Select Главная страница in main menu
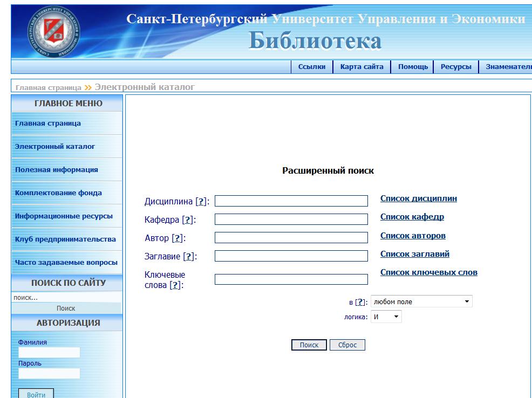 click(67, 123)
